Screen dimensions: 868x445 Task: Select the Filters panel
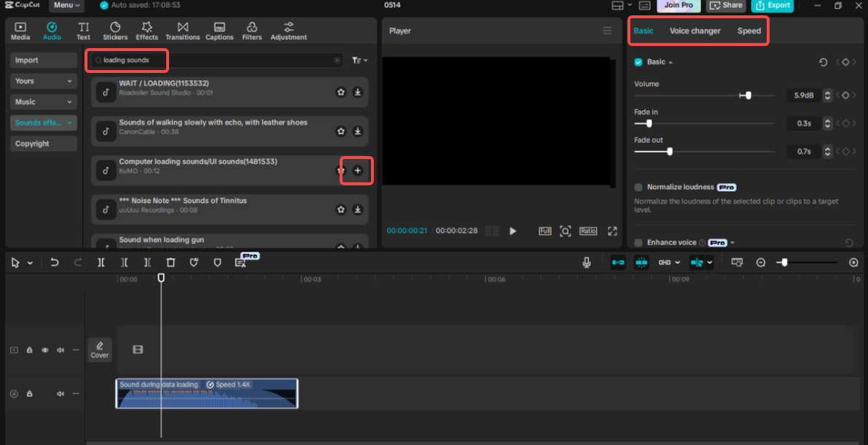coord(251,30)
